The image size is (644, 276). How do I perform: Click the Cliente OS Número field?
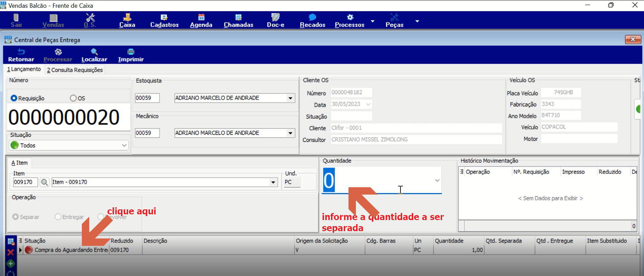pos(351,92)
